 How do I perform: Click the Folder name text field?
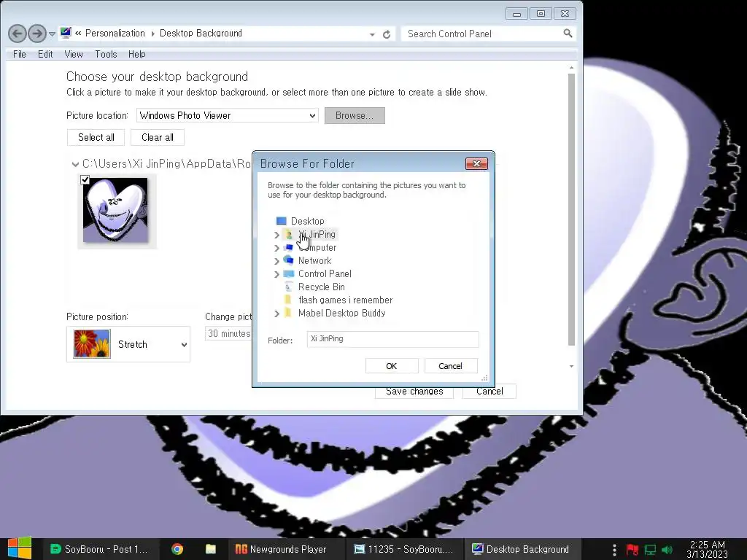point(392,339)
